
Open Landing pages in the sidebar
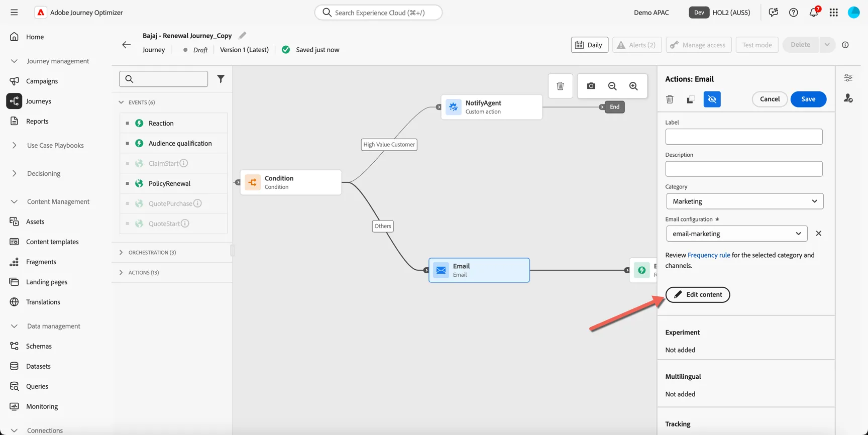point(47,282)
